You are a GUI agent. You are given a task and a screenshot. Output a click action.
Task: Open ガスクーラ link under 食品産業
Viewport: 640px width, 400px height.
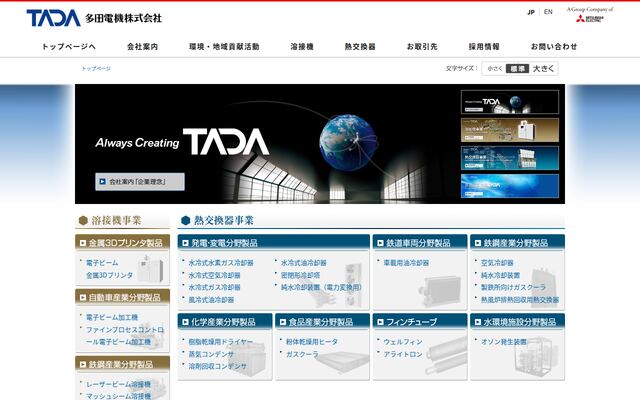302,354
